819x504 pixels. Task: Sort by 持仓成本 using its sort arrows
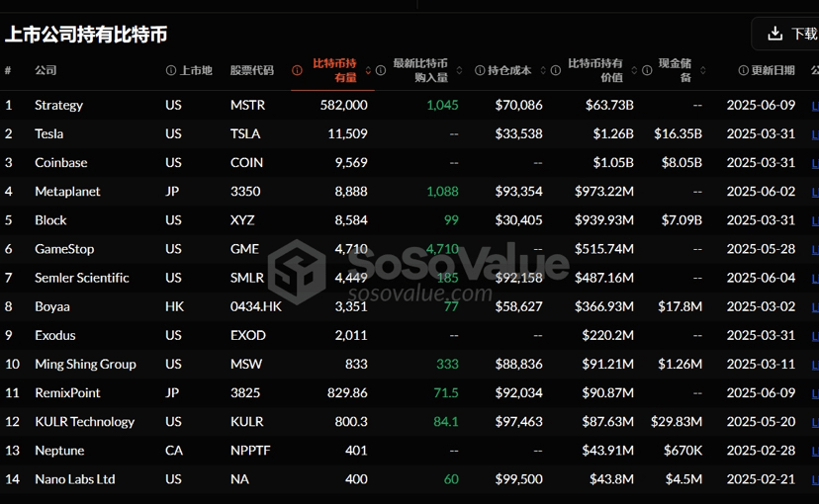click(x=543, y=70)
